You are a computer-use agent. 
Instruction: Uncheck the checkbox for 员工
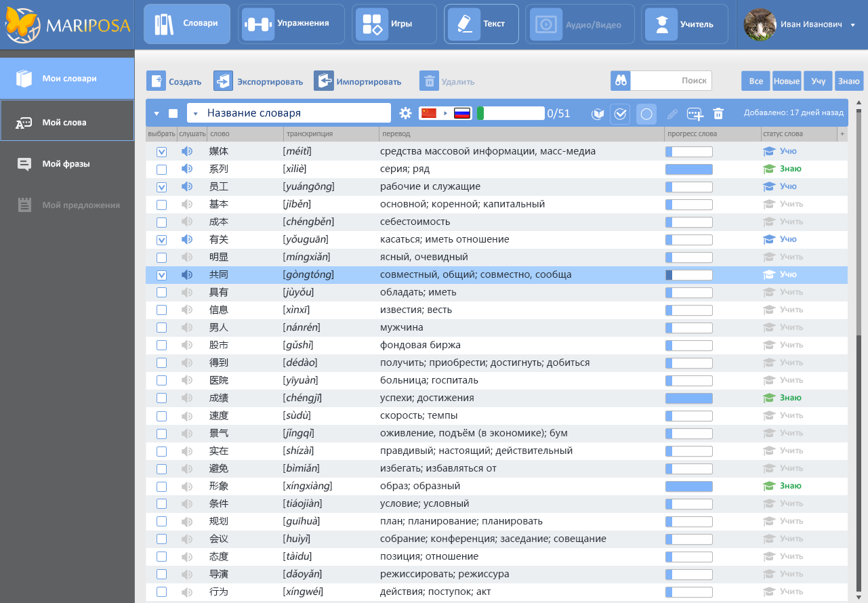161,187
